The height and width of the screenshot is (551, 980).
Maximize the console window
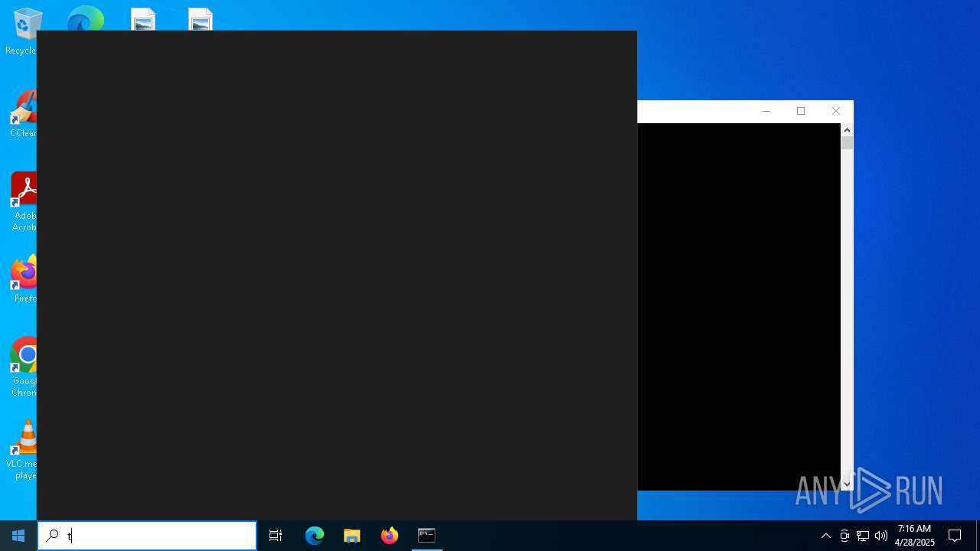pos(801,112)
